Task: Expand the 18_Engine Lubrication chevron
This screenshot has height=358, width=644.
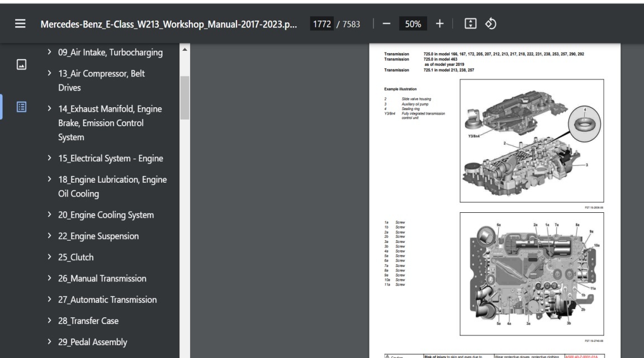Action: tap(49, 179)
